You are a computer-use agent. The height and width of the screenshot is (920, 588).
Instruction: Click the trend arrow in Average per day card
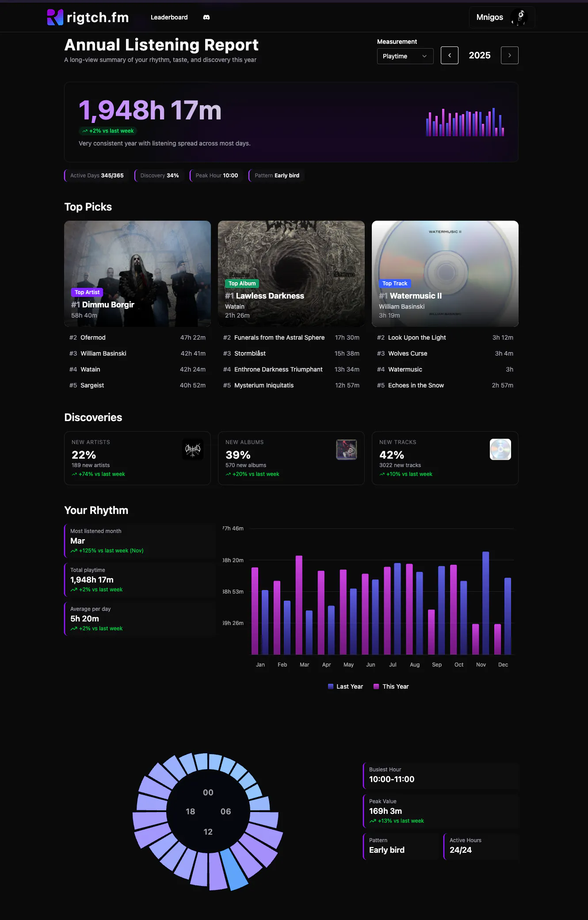point(74,629)
